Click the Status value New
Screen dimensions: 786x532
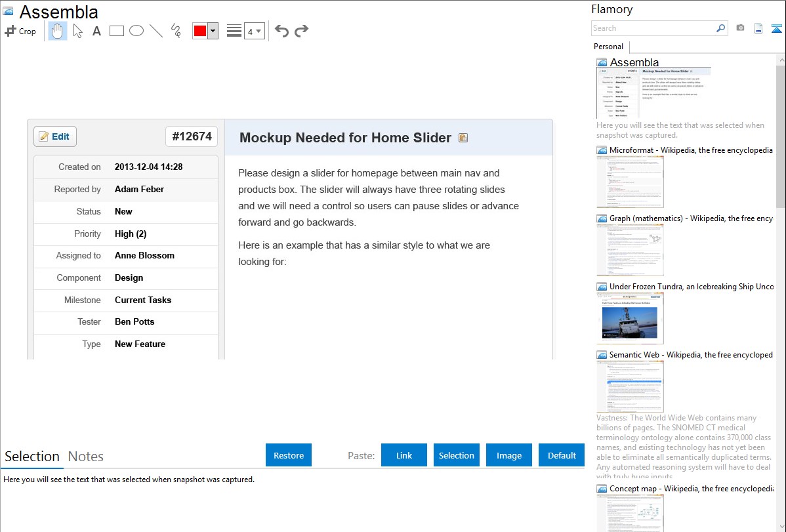click(x=123, y=212)
